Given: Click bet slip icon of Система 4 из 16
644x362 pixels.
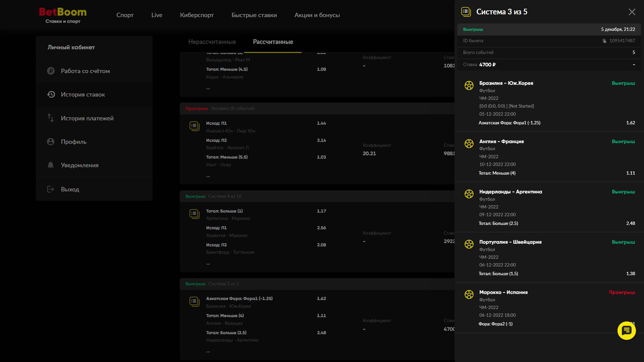Looking at the screenshot, I should [x=194, y=214].
